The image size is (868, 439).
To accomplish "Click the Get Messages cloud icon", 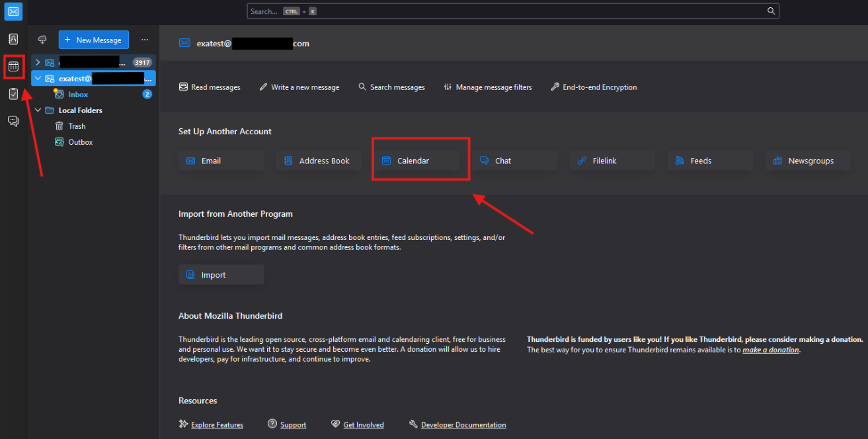I will click(42, 40).
